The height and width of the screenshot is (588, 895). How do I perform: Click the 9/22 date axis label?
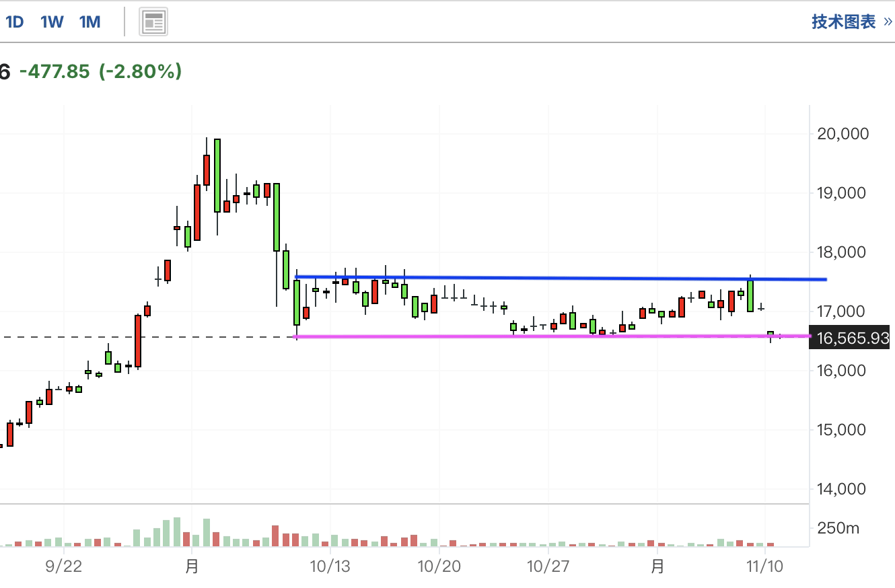pos(64,566)
